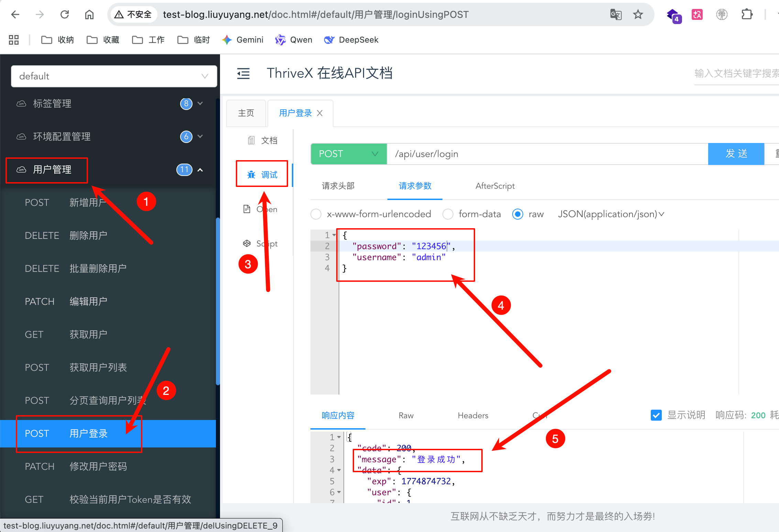Image resolution: width=779 pixels, height=532 pixels.
Task: Select the x-www-form-urlencoded radio button
Action: pyautogui.click(x=316, y=214)
